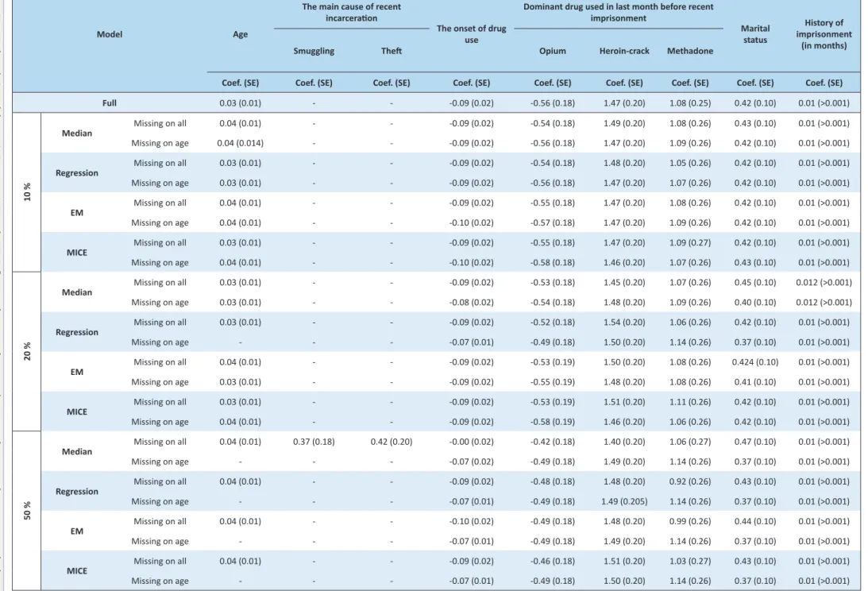Select the "Methadone" sub-header

click(690, 51)
